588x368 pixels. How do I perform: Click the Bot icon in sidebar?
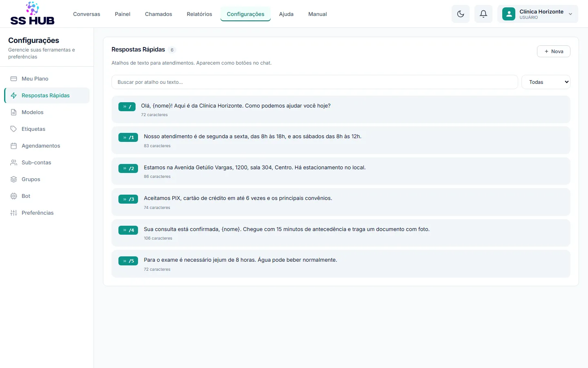13,196
